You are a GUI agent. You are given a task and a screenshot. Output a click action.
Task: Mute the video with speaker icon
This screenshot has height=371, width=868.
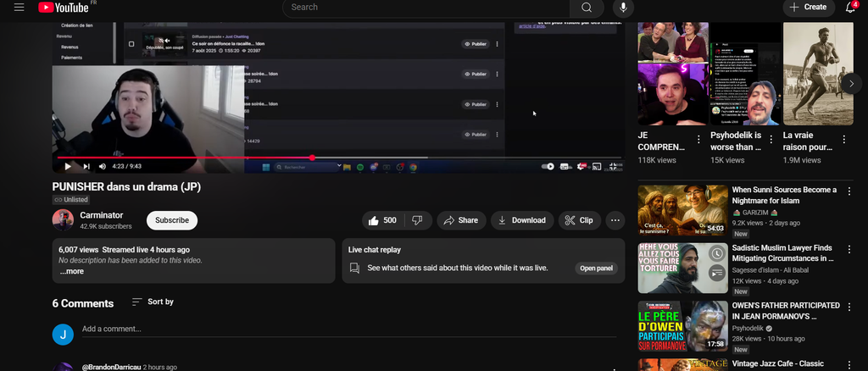[x=103, y=166]
